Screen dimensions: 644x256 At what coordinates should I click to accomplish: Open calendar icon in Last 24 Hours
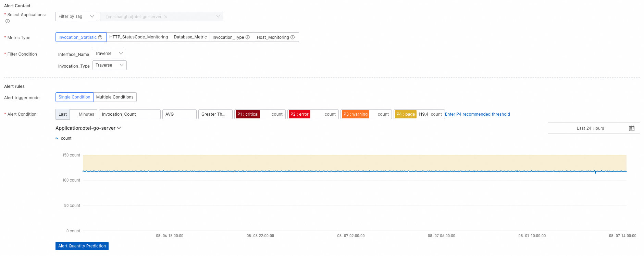coord(632,128)
